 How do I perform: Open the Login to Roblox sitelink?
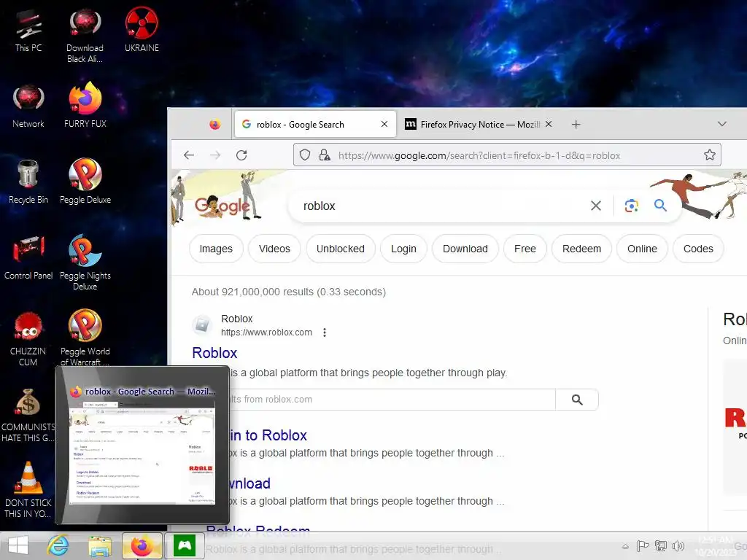(268, 435)
